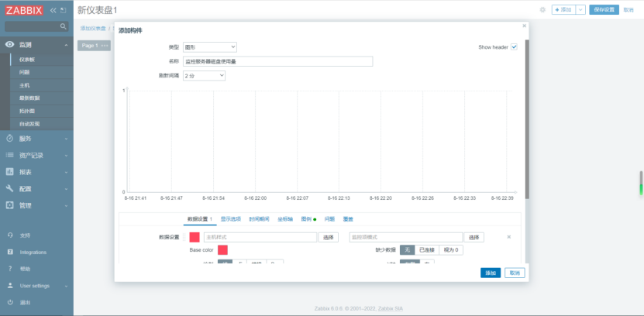Viewport: 644px width, 316px height.
Task: Click 选择 button next to 主机样式 field
Action: (x=328, y=237)
